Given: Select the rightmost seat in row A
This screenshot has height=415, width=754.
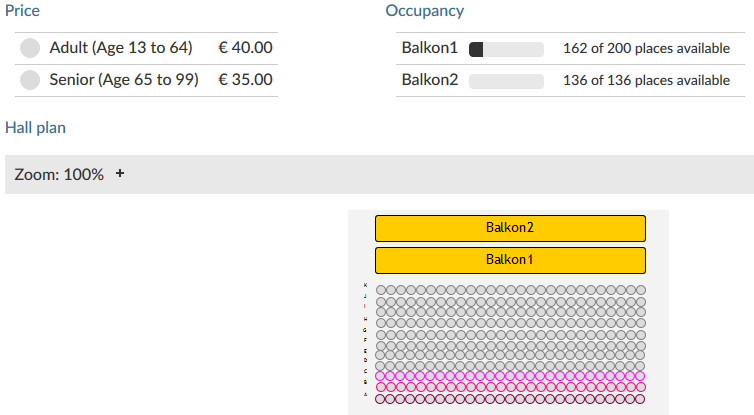Looking at the screenshot, I should click(640, 398).
